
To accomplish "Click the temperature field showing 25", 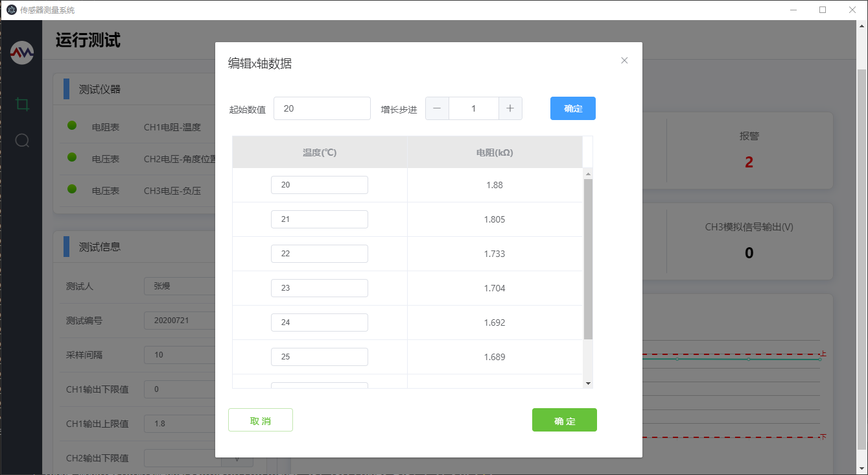I will [319, 357].
